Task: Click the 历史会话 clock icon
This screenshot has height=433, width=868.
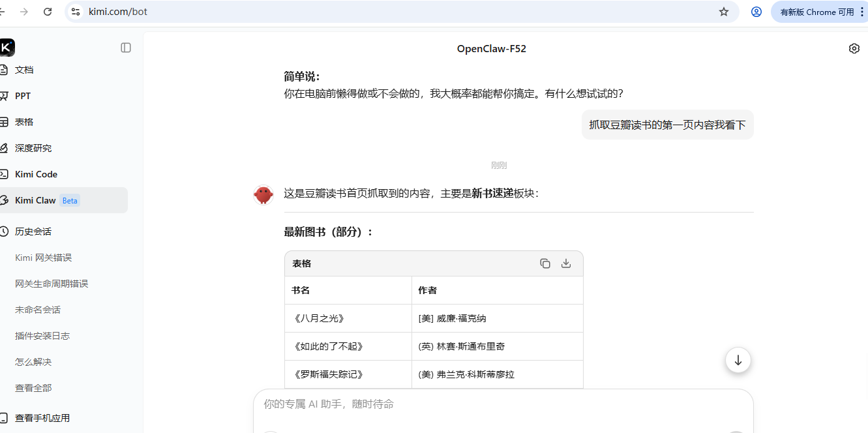Action: (4, 231)
